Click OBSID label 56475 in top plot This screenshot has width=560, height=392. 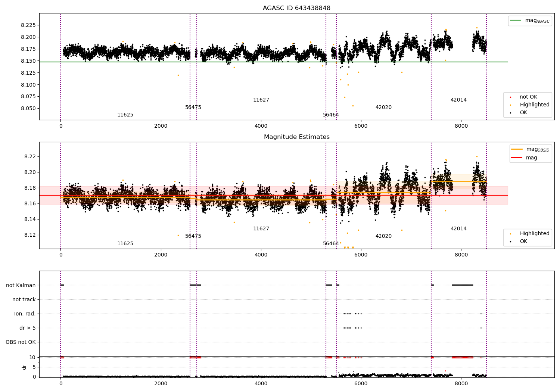193,108
